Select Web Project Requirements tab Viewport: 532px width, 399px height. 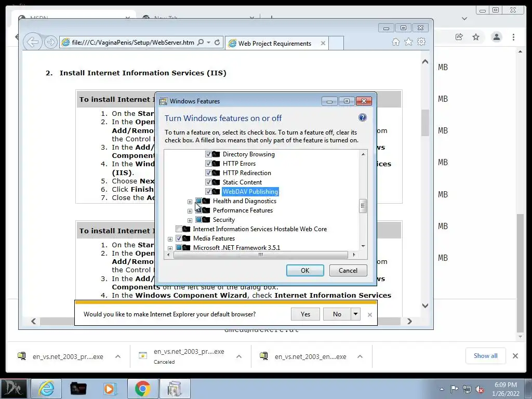(x=274, y=44)
